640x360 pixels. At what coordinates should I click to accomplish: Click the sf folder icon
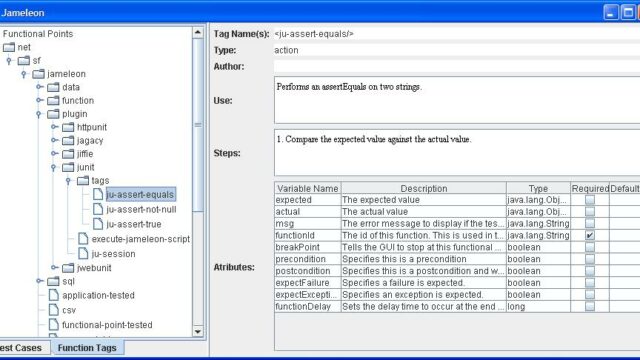(24, 61)
